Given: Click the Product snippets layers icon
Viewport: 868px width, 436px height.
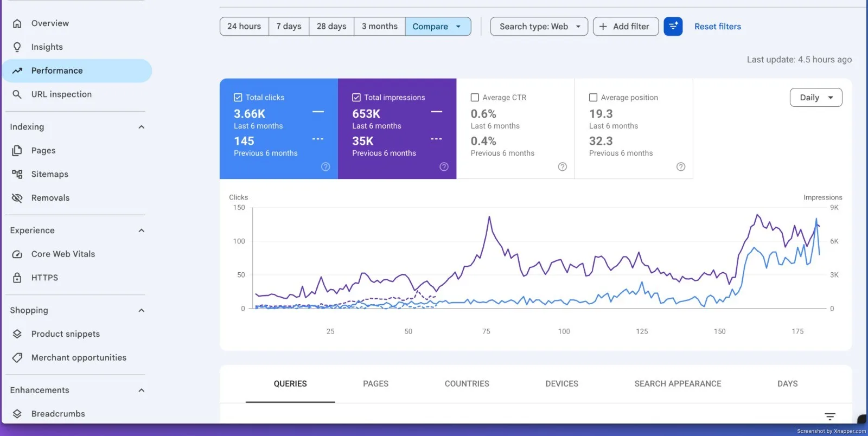Looking at the screenshot, I should coord(17,334).
